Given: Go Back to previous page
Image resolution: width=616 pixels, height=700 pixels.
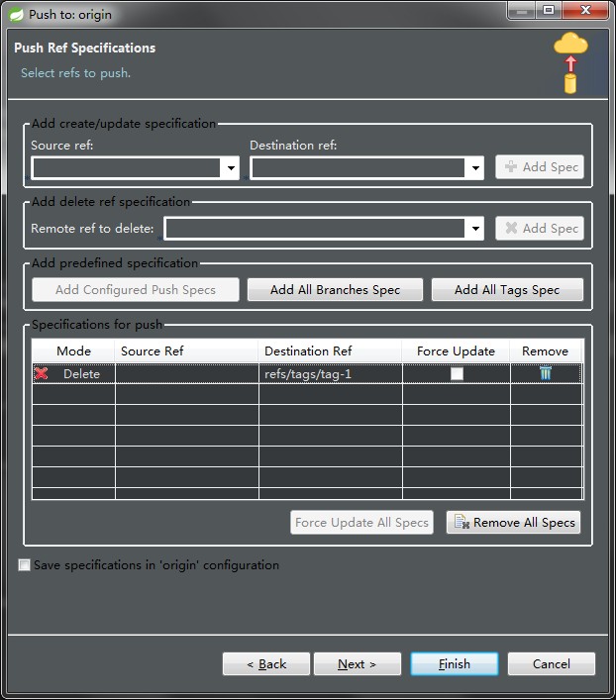Looking at the screenshot, I should pos(266,663).
